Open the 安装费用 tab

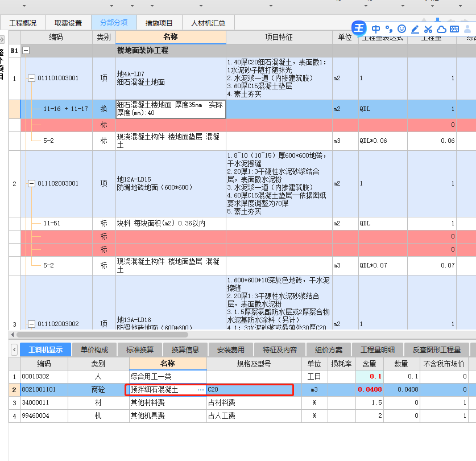click(x=231, y=350)
